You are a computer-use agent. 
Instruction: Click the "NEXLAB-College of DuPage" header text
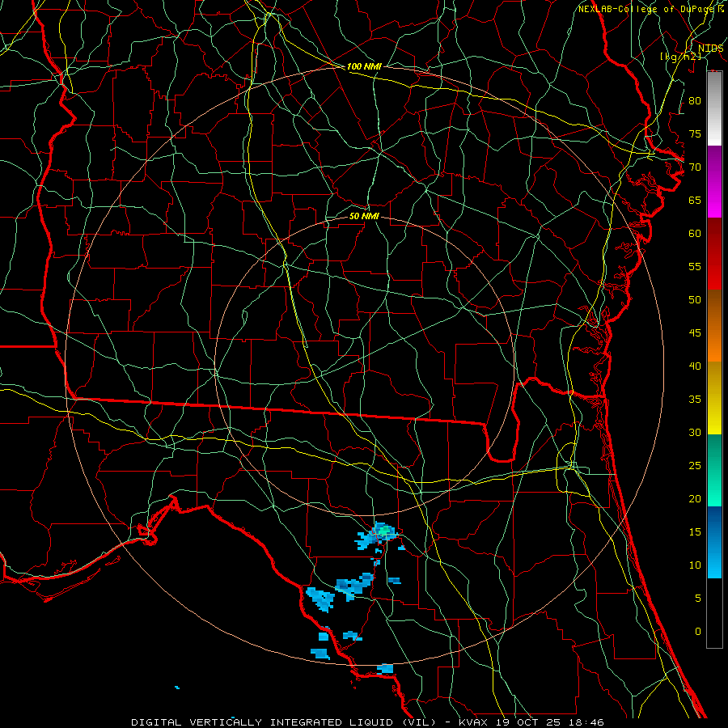tap(647, 9)
